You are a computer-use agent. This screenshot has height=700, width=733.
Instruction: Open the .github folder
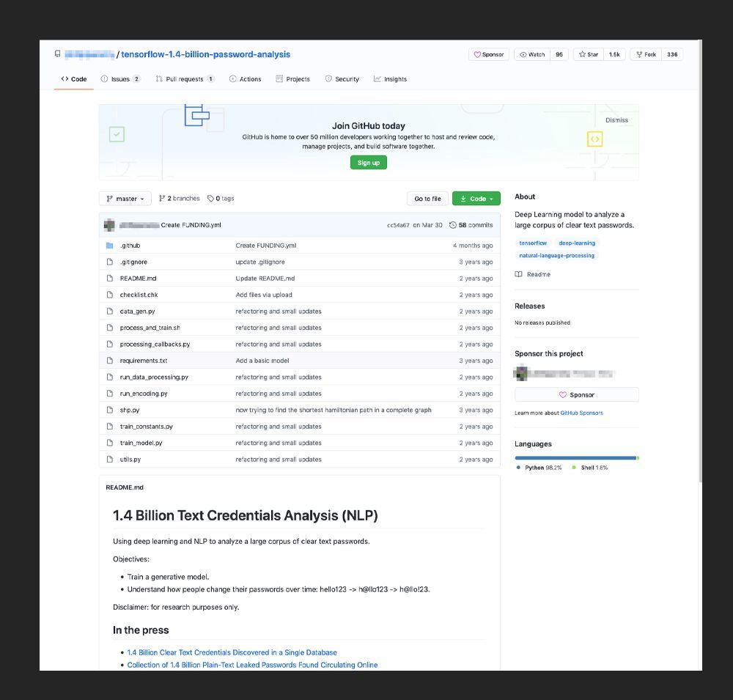130,246
